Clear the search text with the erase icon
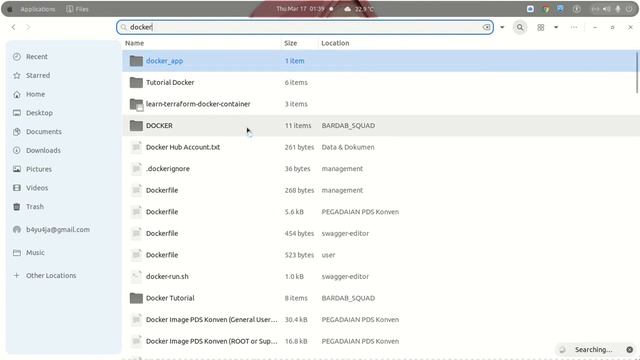640x360 pixels. coord(486,27)
